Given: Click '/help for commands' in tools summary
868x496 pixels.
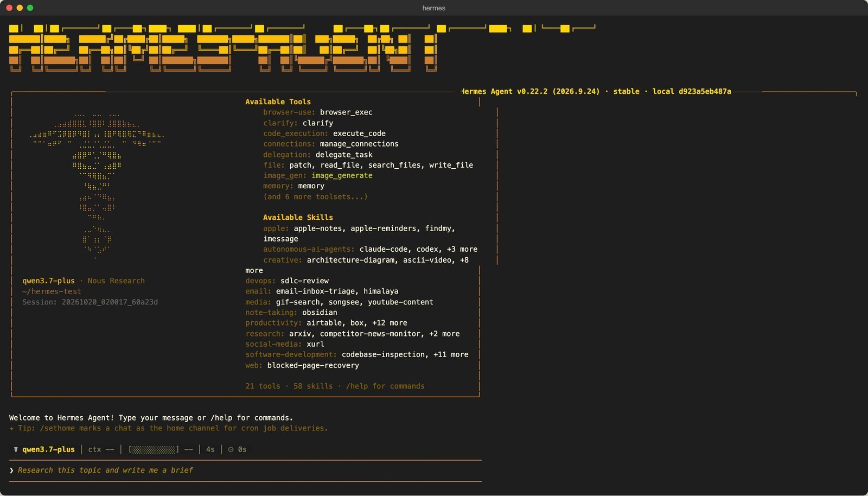Looking at the screenshot, I should [385, 386].
